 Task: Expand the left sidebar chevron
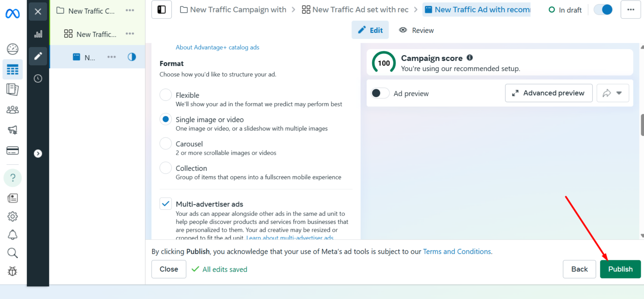pos(38,153)
